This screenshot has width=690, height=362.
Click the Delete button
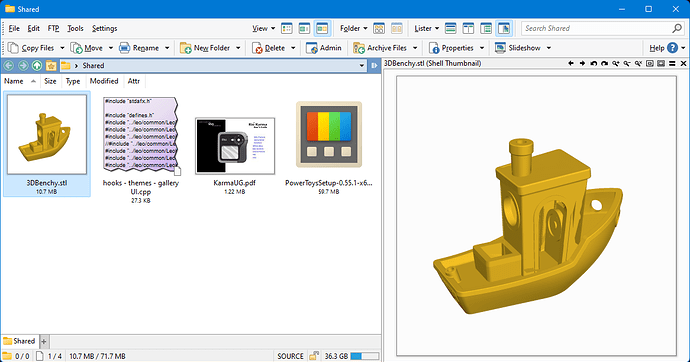pyautogui.click(x=269, y=48)
